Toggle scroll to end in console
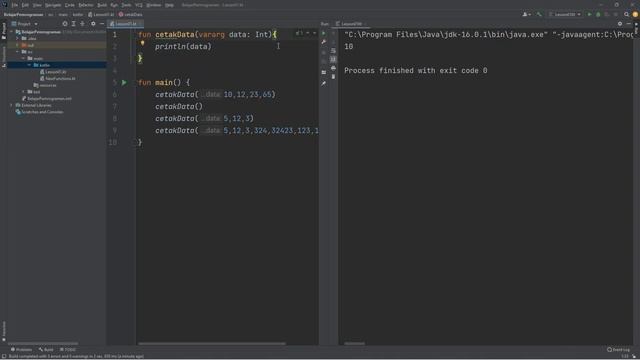 point(333,59)
